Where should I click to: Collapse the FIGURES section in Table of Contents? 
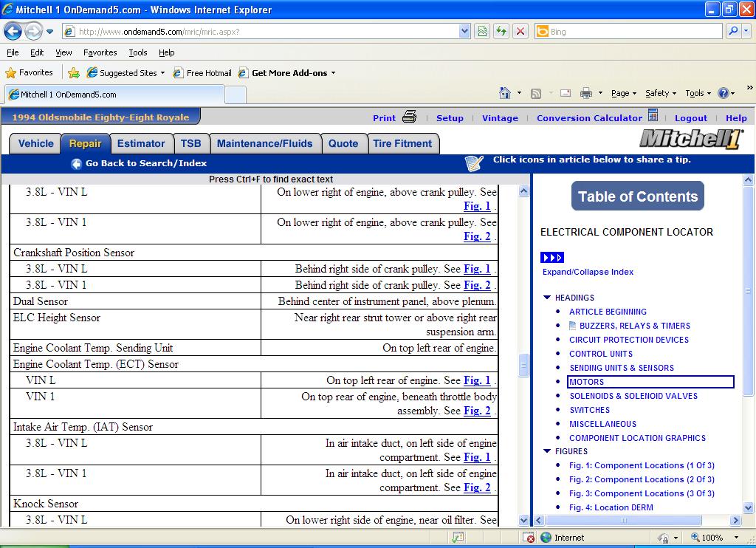[x=547, y=451]
